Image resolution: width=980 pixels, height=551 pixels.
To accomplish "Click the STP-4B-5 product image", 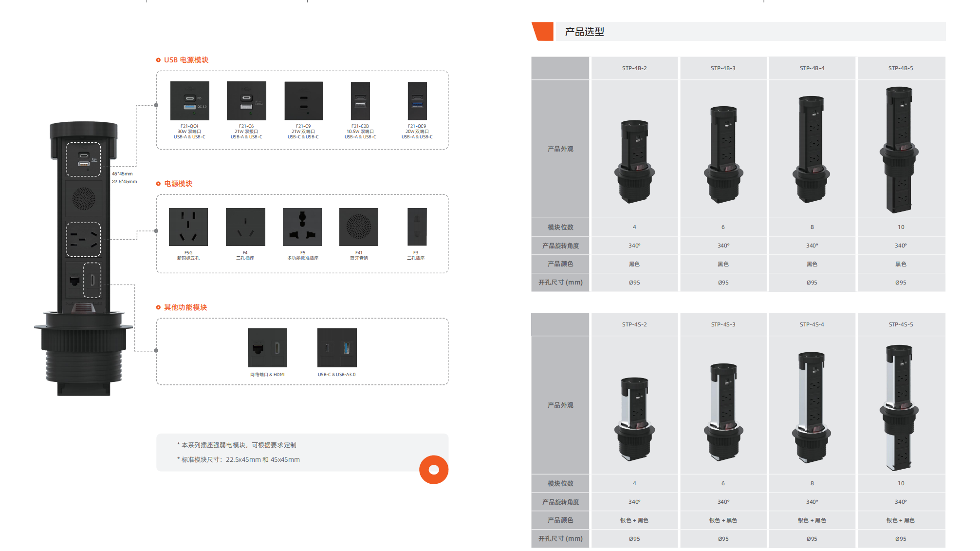I will coord(900,150).
